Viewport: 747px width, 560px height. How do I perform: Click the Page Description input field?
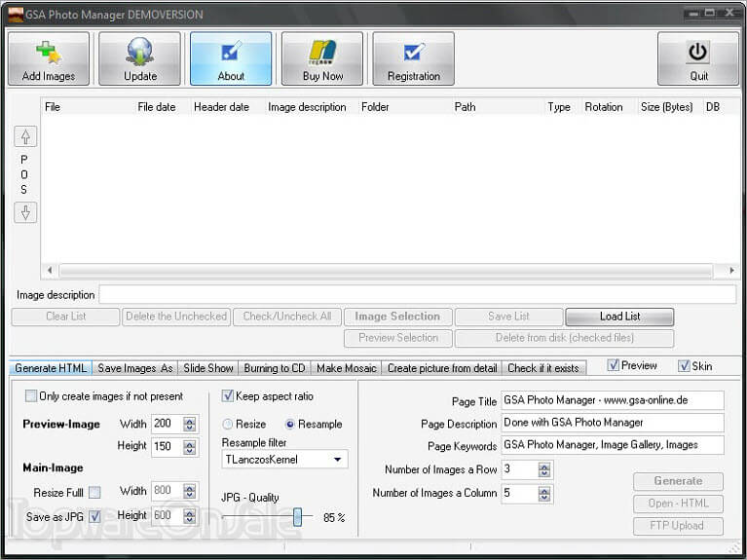pyautogui.click(x=613, y=423)
